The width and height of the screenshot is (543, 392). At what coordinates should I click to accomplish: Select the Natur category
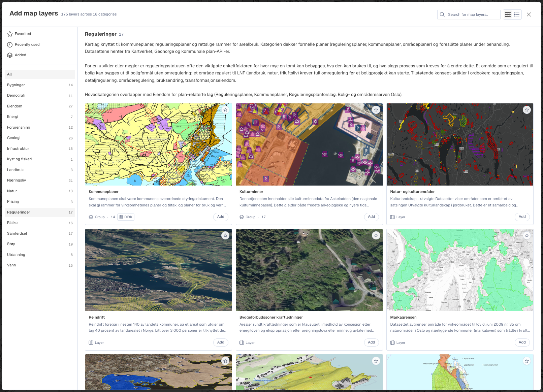click(x=40, y=191)
